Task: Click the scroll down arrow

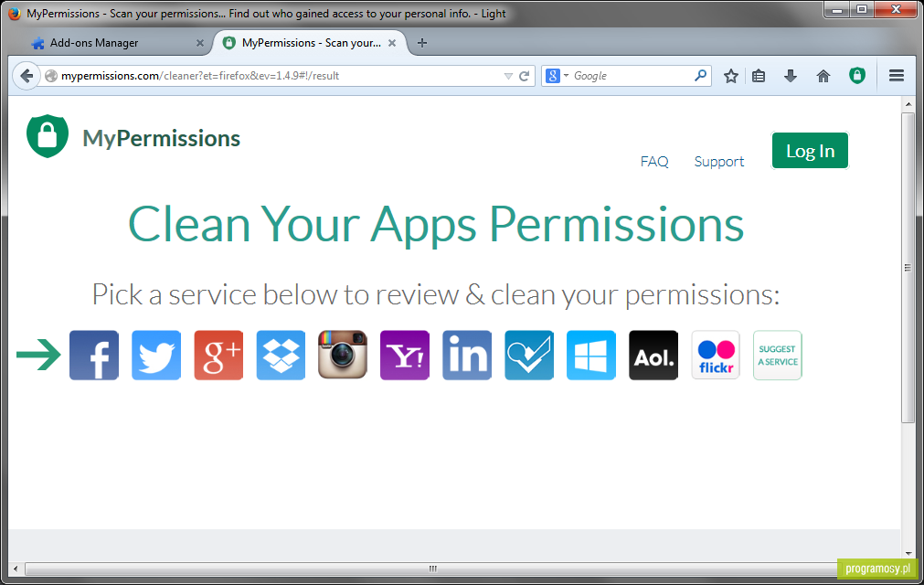Action: [x=908, y=553]
